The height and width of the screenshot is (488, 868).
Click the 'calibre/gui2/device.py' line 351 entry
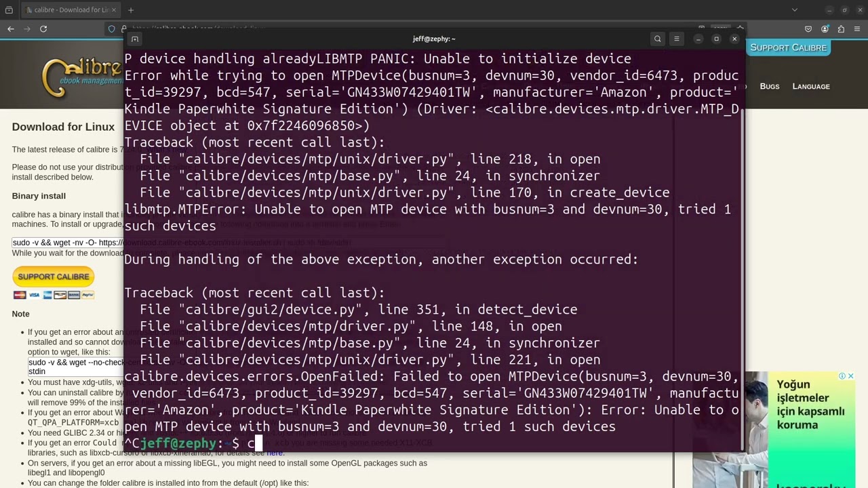tap(359, 310)
